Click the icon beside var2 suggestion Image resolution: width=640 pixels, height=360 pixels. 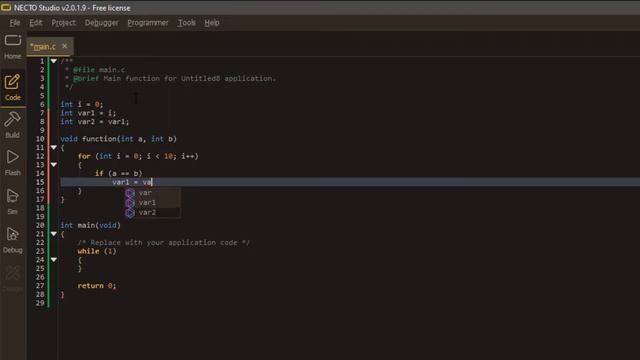pyautogui.click(x=130, y=212)
